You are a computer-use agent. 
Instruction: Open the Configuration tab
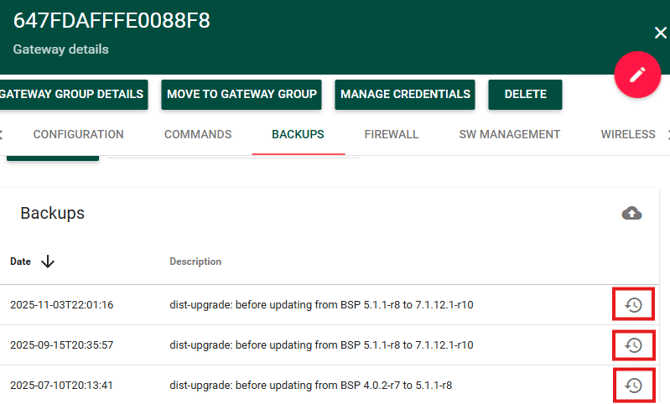point(78,135)
